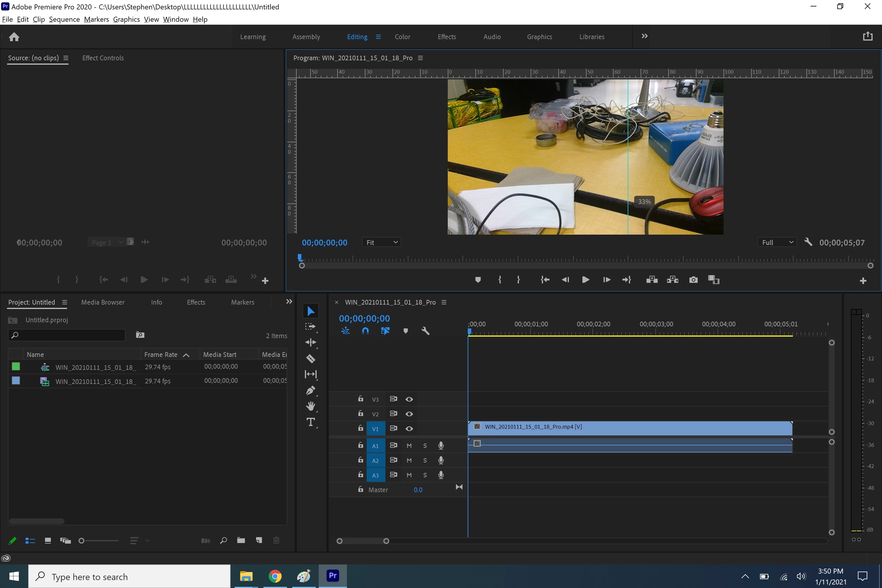This screenshot has height=588, width=882.
Task: Open timeline display settings wrench
Action: tap(425, 331)
